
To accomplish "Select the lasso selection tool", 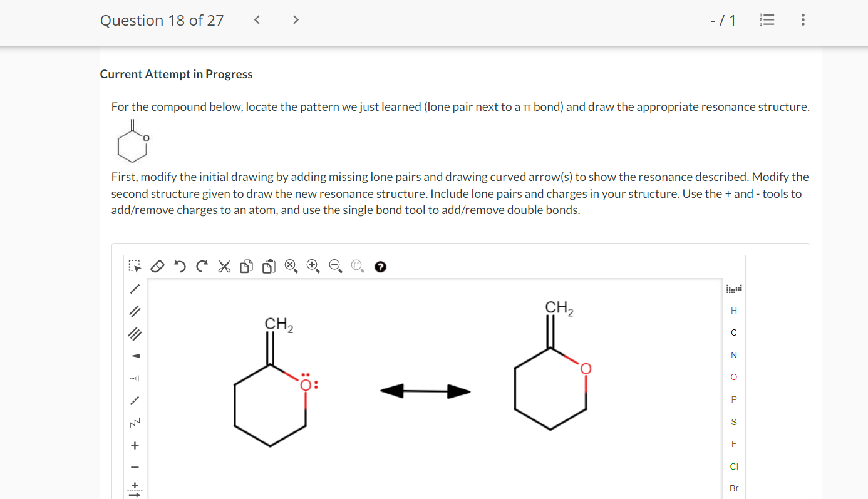I will click(135, 266).
